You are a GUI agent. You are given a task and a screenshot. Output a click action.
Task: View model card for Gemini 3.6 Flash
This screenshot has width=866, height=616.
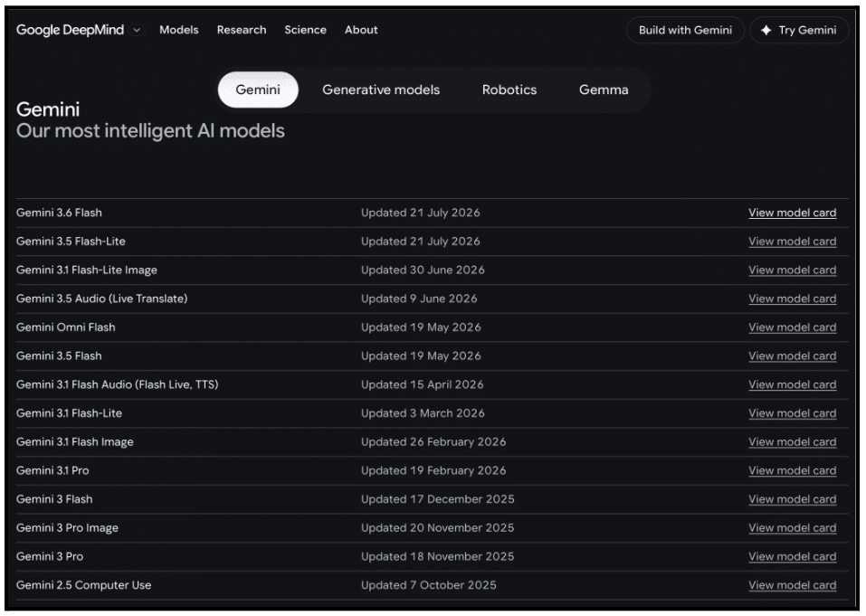pos(793,213)
